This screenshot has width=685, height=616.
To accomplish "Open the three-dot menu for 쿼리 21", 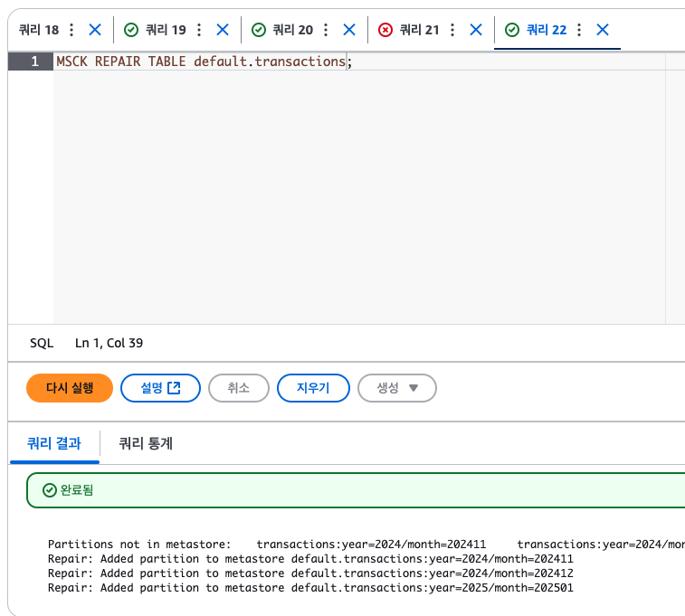I will (x=452, y=30).
